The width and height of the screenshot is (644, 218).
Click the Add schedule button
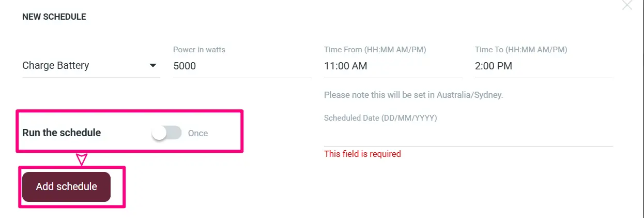click(x=66, y=186)
